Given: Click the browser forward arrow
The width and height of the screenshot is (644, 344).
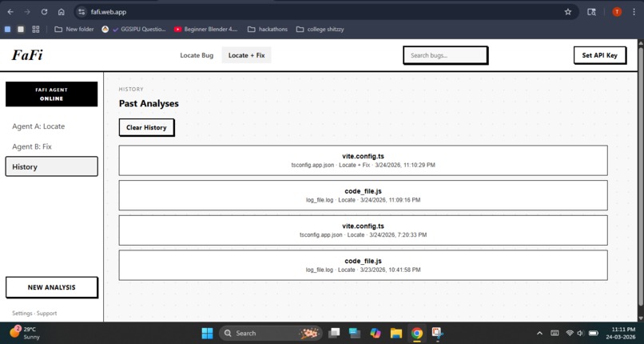Looking at the screenshot, I should click(x=27, y=12).
